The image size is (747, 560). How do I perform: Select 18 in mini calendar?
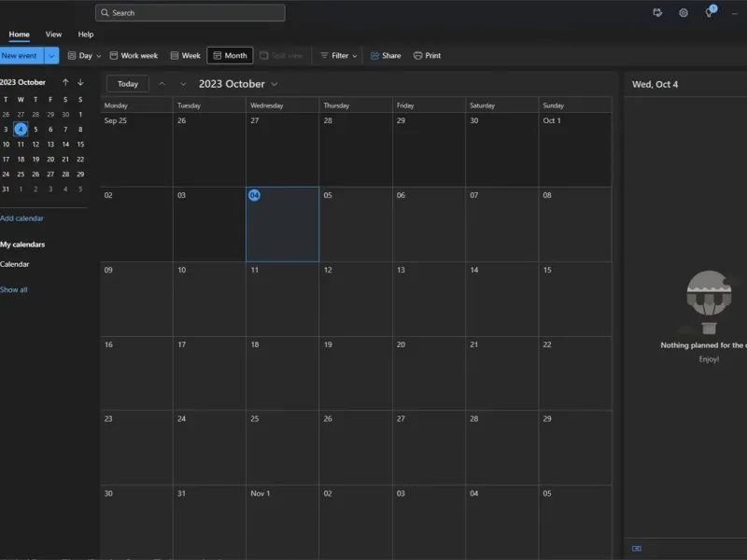(x=21, y=159)
